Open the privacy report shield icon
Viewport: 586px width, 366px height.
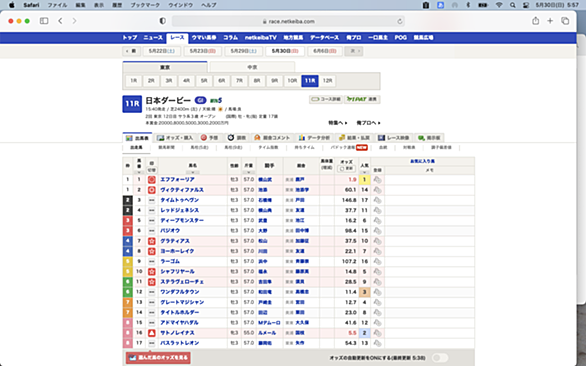point(163,21)
